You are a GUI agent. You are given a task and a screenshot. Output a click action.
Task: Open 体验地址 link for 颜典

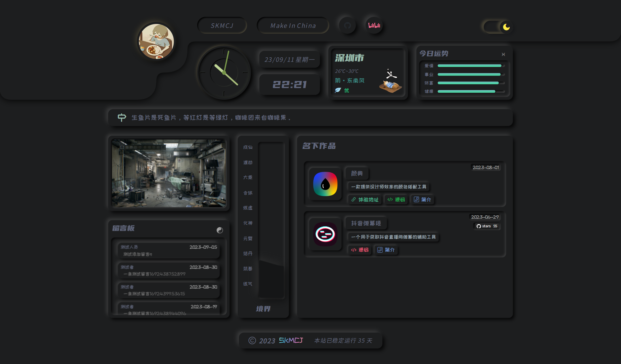[365, 199]
